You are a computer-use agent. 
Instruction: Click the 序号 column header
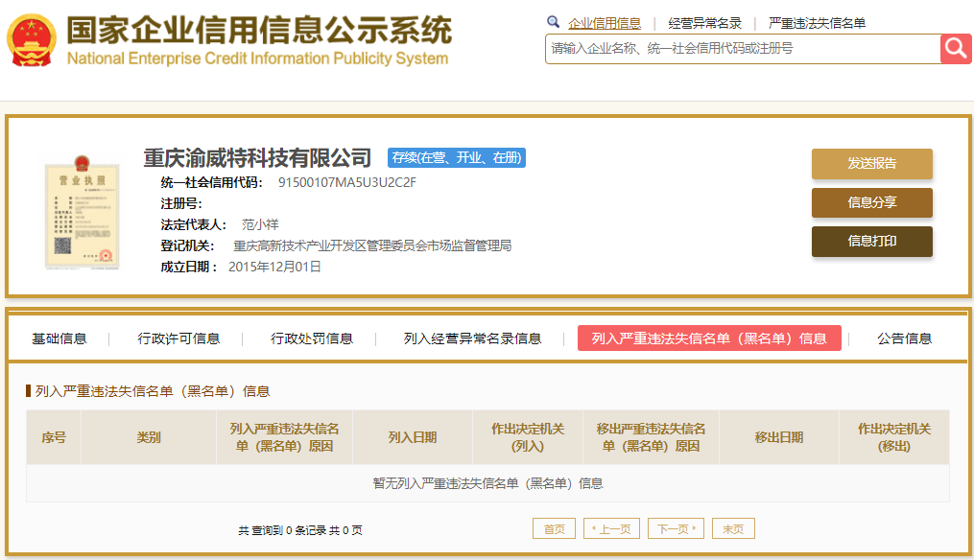tap(54, 437)
